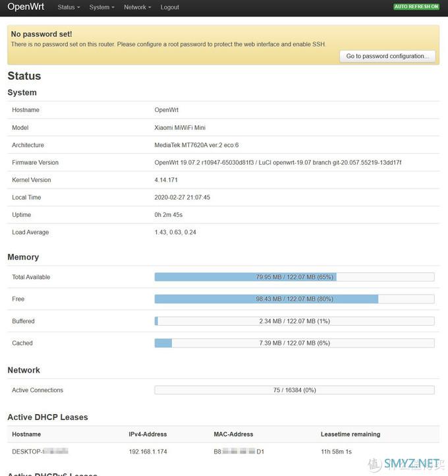Click the Load Average label

pyautogui.click(x=30, y=232)
